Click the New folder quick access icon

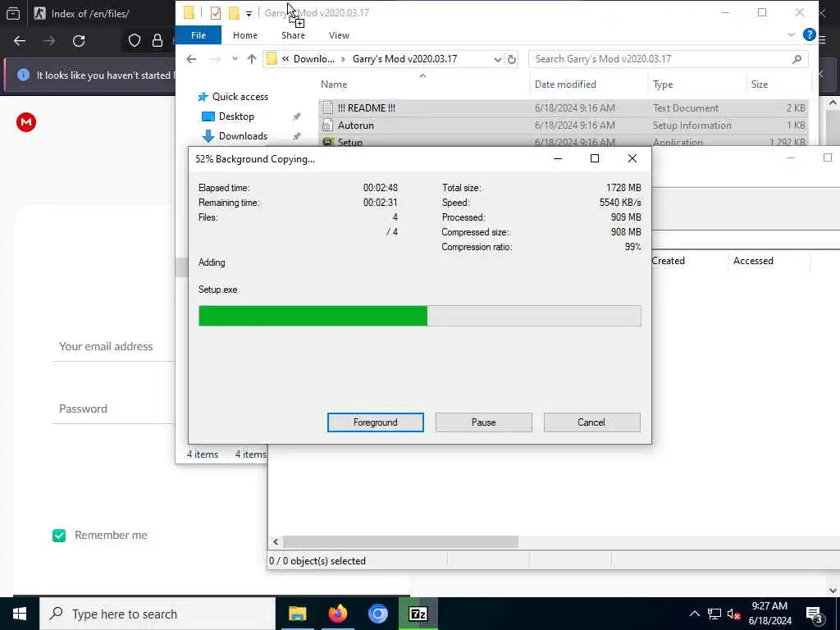(234, 13)
